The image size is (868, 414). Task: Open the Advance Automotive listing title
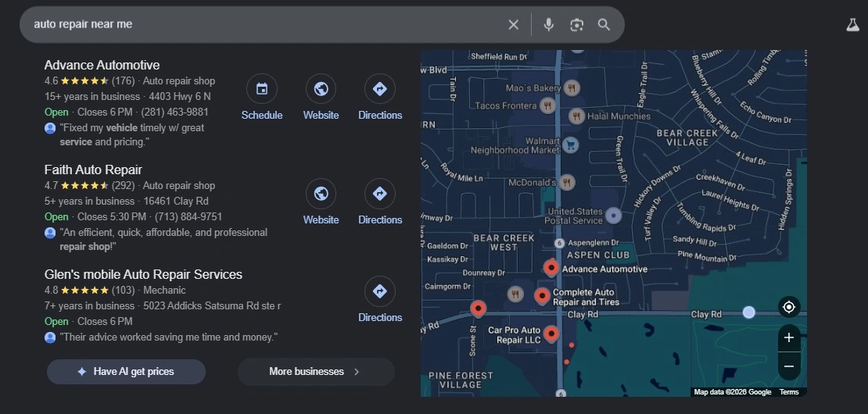click(x=102, y=65)
